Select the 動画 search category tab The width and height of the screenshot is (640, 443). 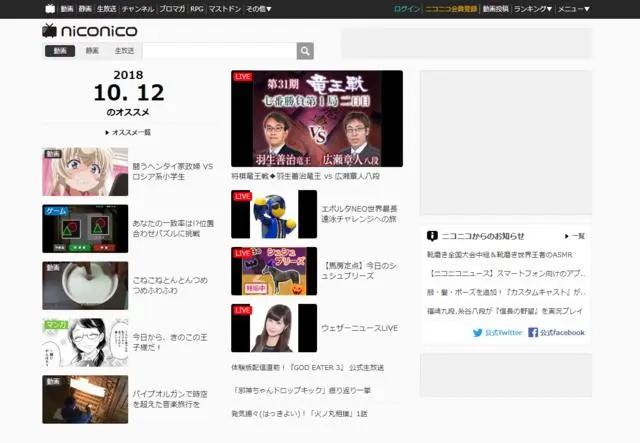[x=60, y=51]
